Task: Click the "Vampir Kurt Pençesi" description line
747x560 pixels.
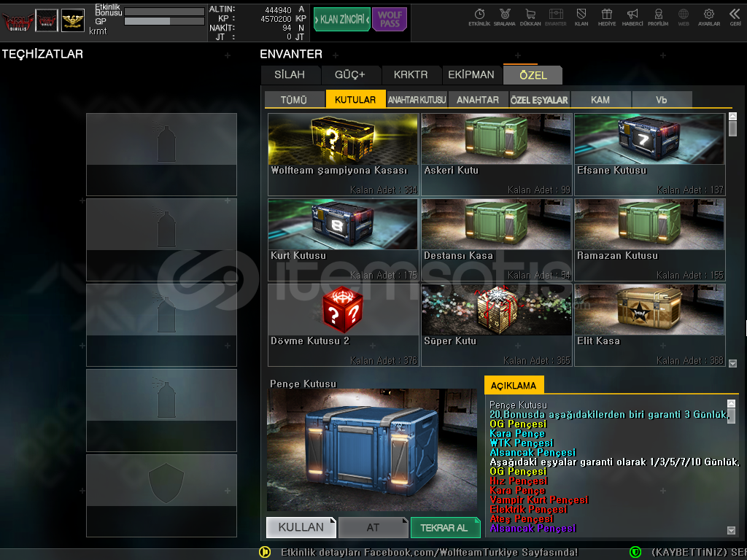Action: 539,500
